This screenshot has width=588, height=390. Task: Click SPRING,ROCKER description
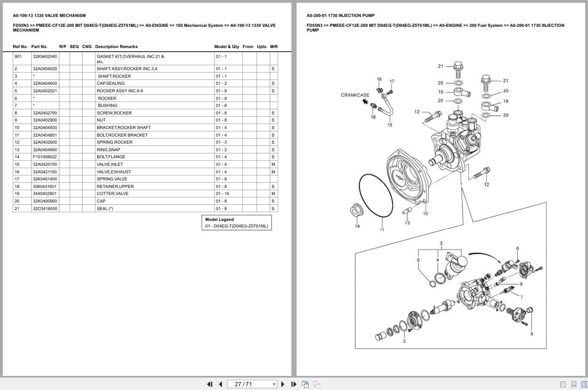tap(115, 142)
